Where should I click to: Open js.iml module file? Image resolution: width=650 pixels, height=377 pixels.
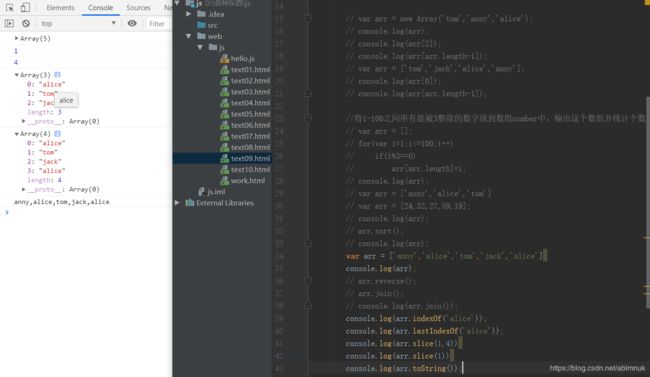[216, 192]
